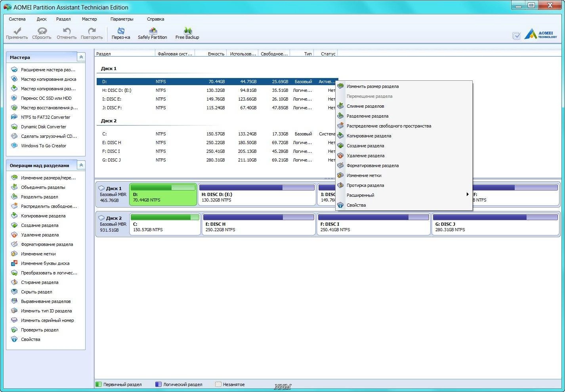
Task: Click Удаление раздела in context menu
Action: (404, 156)
